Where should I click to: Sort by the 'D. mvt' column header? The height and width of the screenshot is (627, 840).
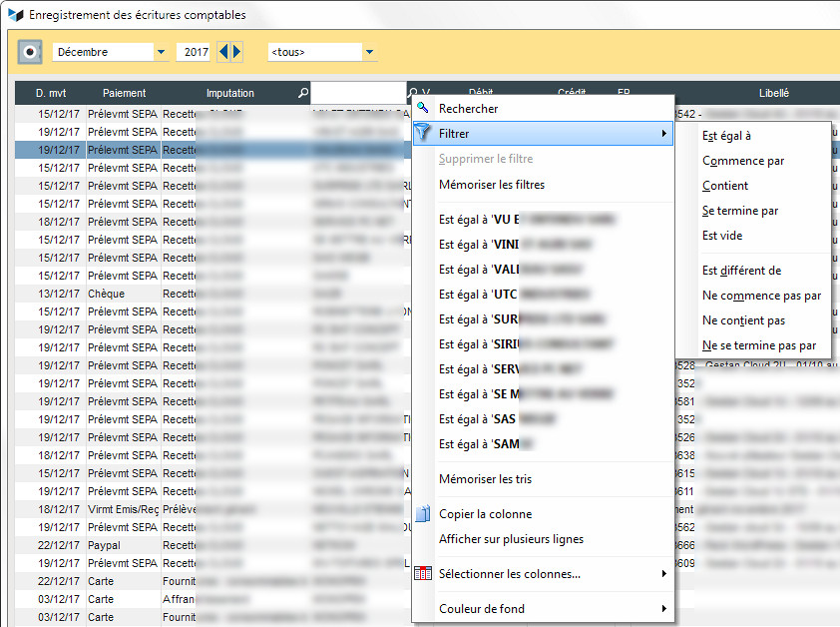coord(50,93)
